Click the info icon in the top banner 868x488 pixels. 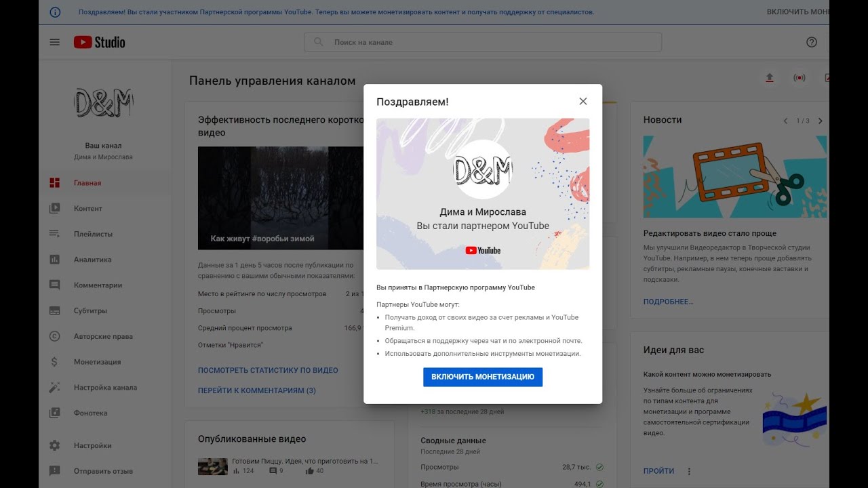pyautogui.click(x=56, y=12)
